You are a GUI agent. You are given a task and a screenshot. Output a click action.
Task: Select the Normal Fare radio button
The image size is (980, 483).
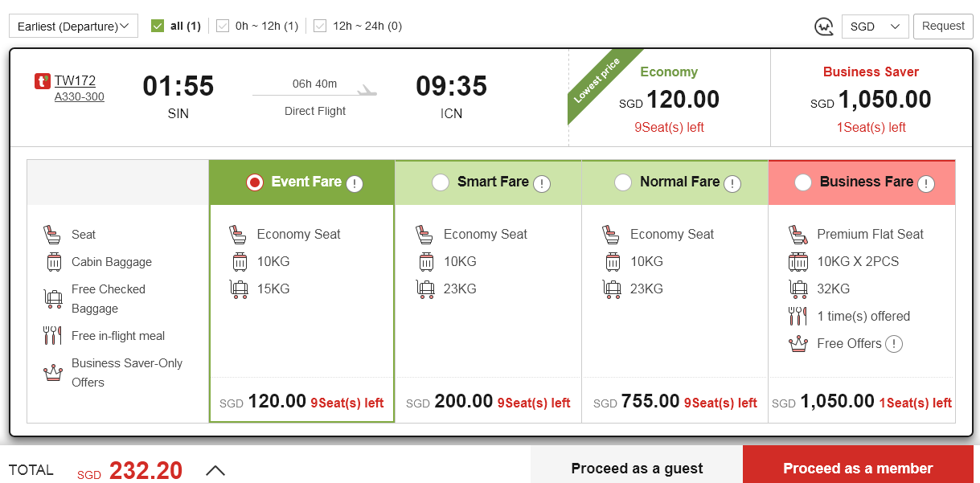623,182
